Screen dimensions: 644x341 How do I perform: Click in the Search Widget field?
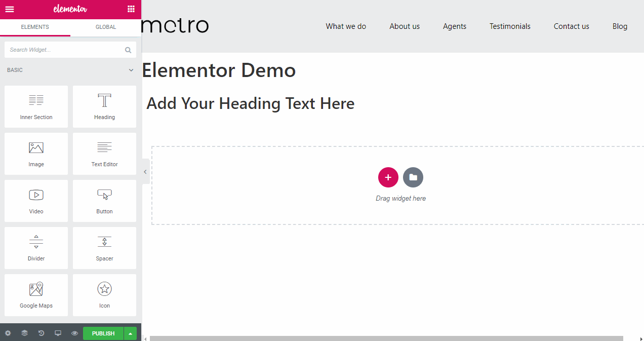click(70, 50)
